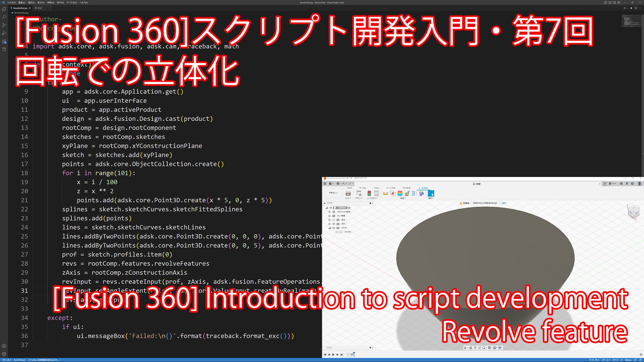Image resolution: width=644 pixels, height=362 pixels.
Task: Save the Fusion 360 document
Action: [338, 184]
